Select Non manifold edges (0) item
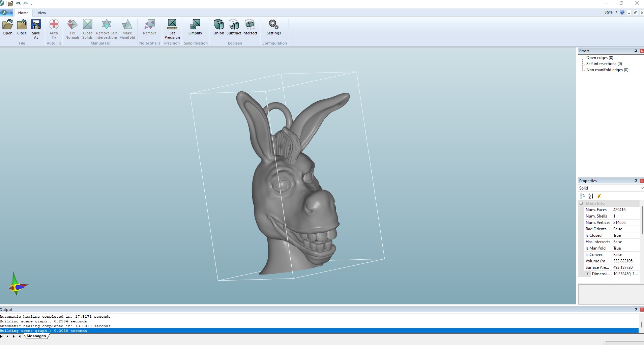Screen dimensions: 644x345 [607, 70]
